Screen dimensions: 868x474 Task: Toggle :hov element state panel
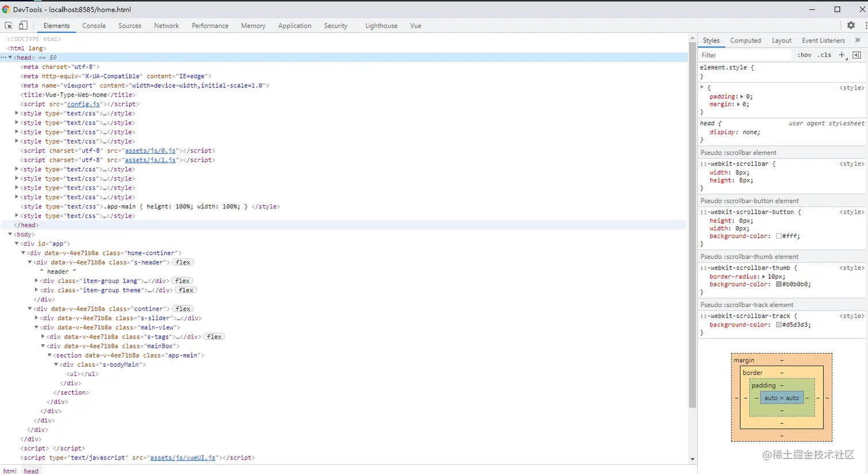(x=804, y=55)
